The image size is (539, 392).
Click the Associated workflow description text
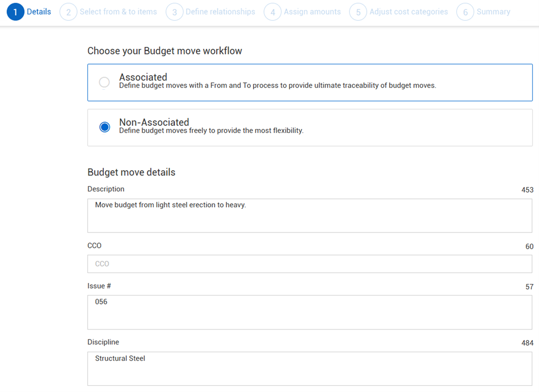coord(277,85)
